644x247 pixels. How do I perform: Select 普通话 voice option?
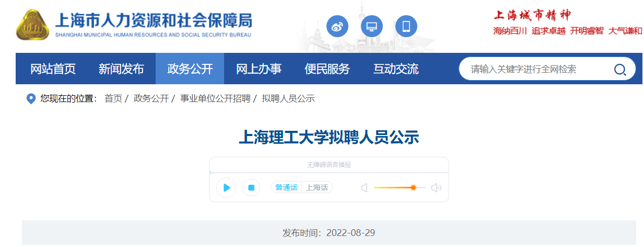coord(286,187)
